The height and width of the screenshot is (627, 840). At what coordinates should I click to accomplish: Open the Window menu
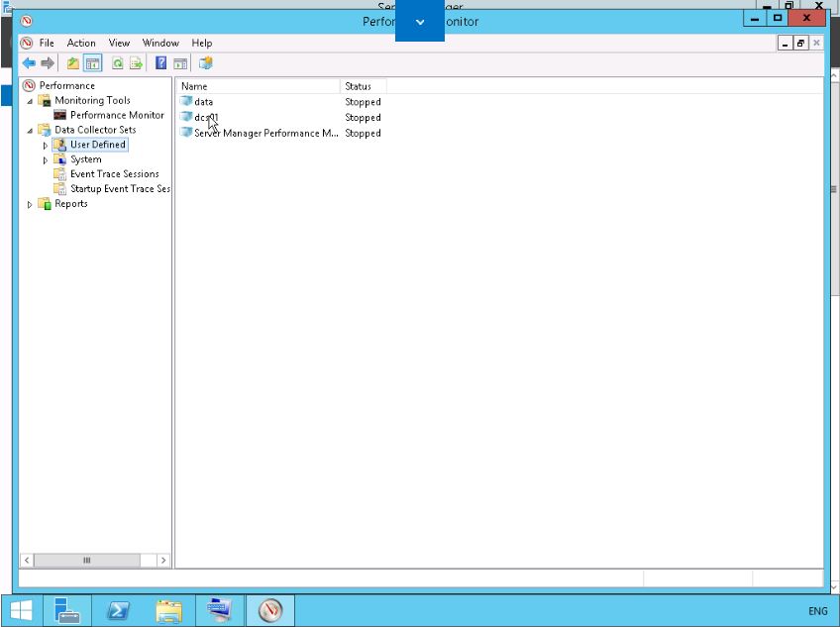coord(160,43)
